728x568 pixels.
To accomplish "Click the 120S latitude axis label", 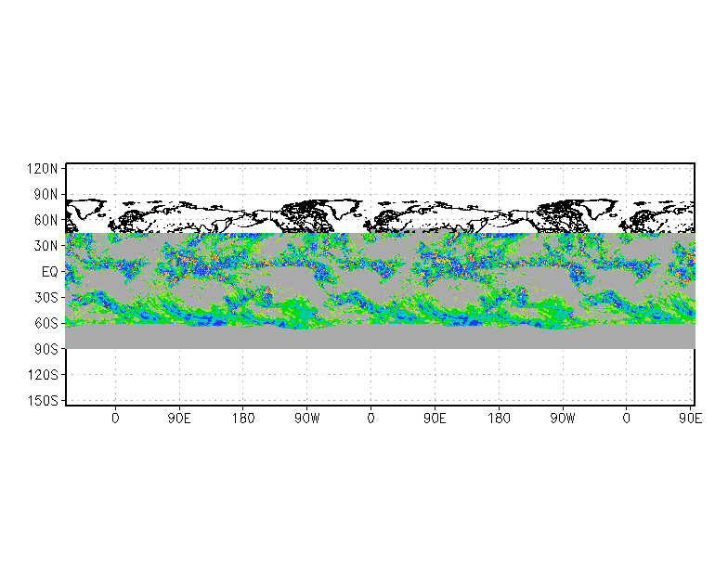I will click(43, 375).
